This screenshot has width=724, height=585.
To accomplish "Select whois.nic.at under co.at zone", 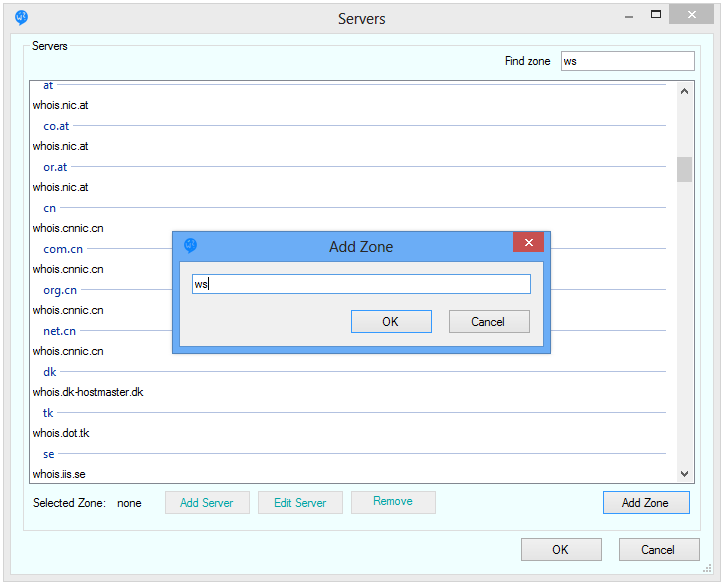I will click(x=60, y=146).
